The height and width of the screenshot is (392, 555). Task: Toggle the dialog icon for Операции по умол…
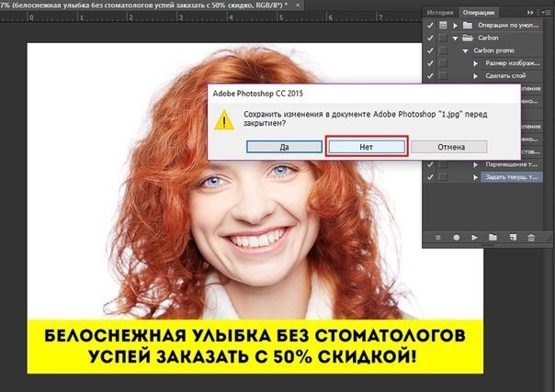(x=443, y=25)
